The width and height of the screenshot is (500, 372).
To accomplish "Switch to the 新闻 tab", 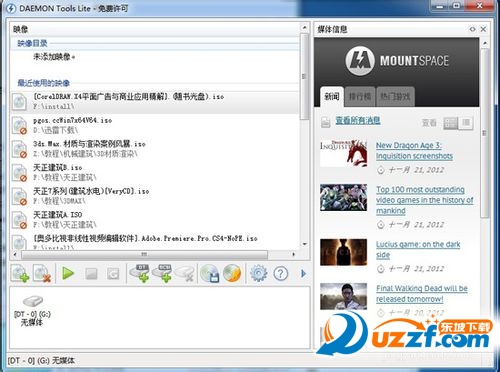I will point(332,97).
